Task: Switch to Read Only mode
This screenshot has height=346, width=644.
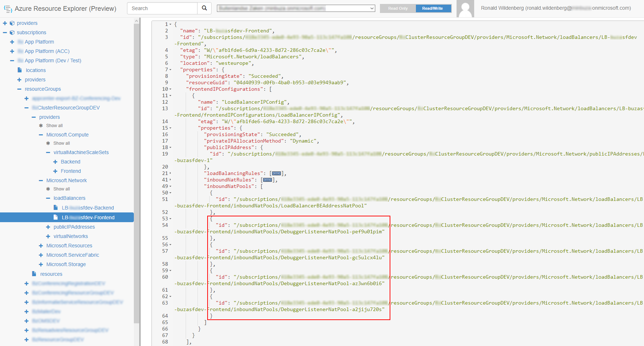Action: pyautogui.click(x=398, y=8)
